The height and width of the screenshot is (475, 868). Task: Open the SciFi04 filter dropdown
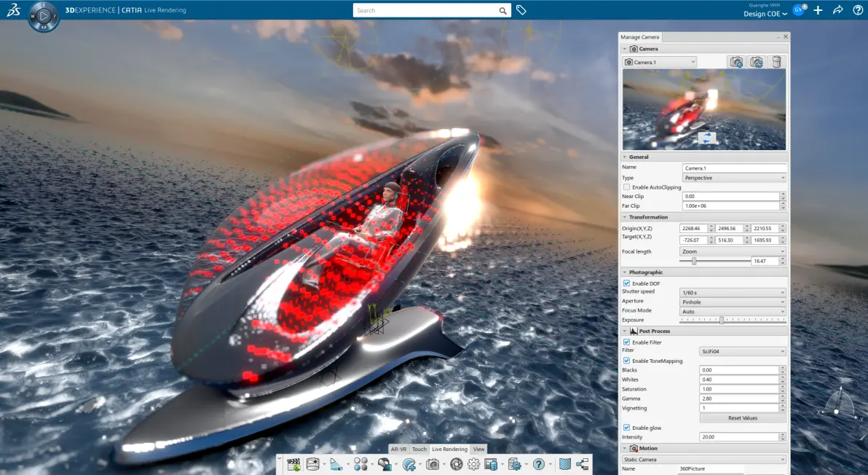(x=742, y=352)
